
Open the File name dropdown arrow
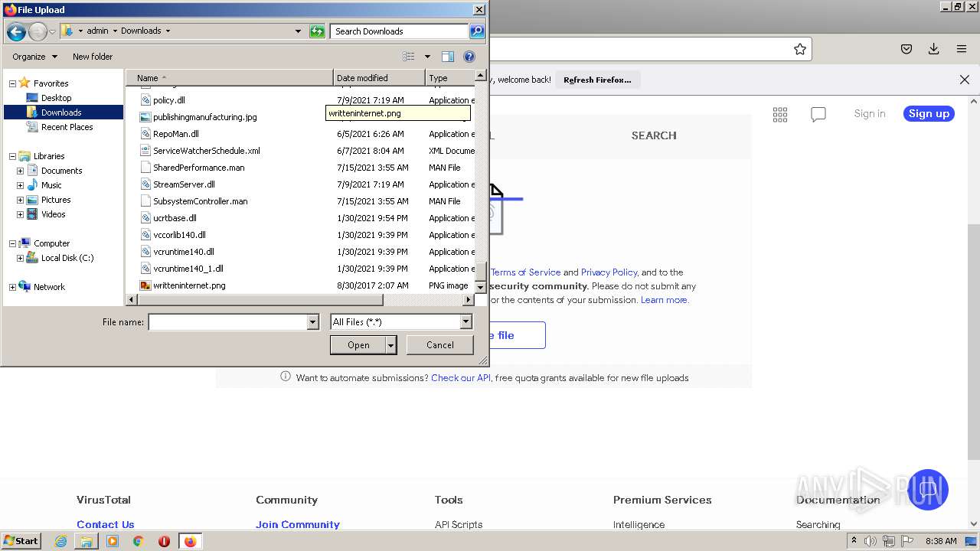tap(312, 322)
